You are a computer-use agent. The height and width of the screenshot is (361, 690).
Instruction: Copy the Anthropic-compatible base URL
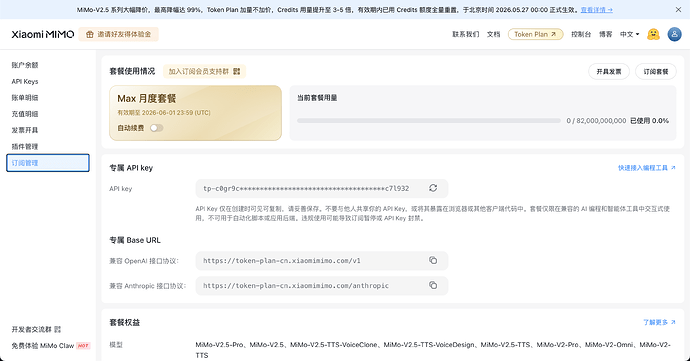(433, 286)
